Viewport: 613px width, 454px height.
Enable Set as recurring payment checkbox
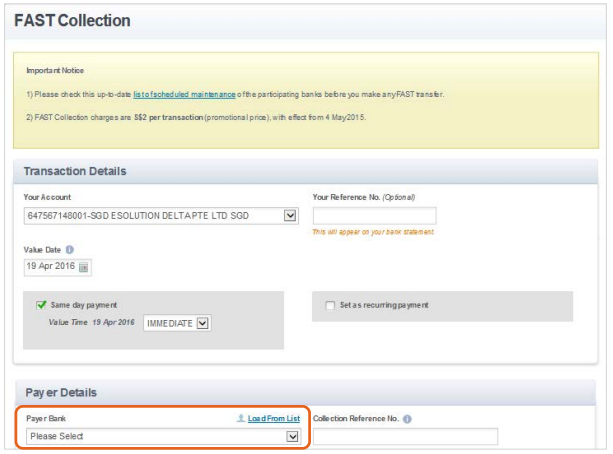coord(330,305)
